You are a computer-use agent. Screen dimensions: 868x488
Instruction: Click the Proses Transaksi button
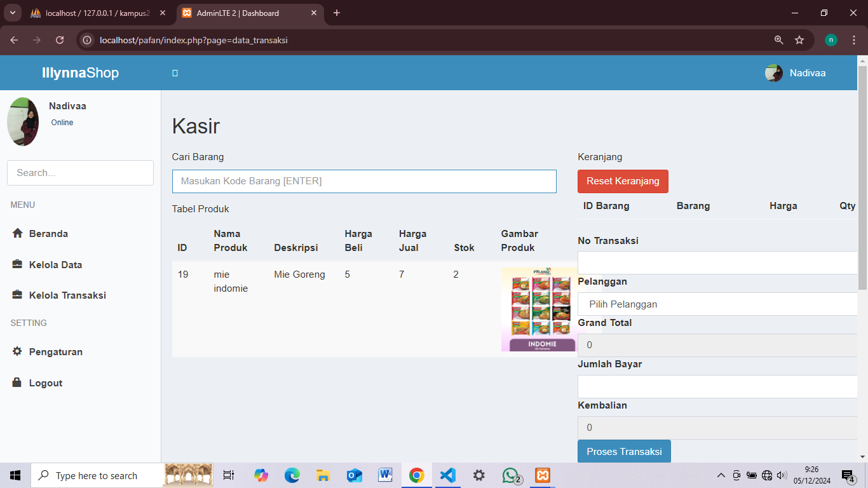point(624,451)
